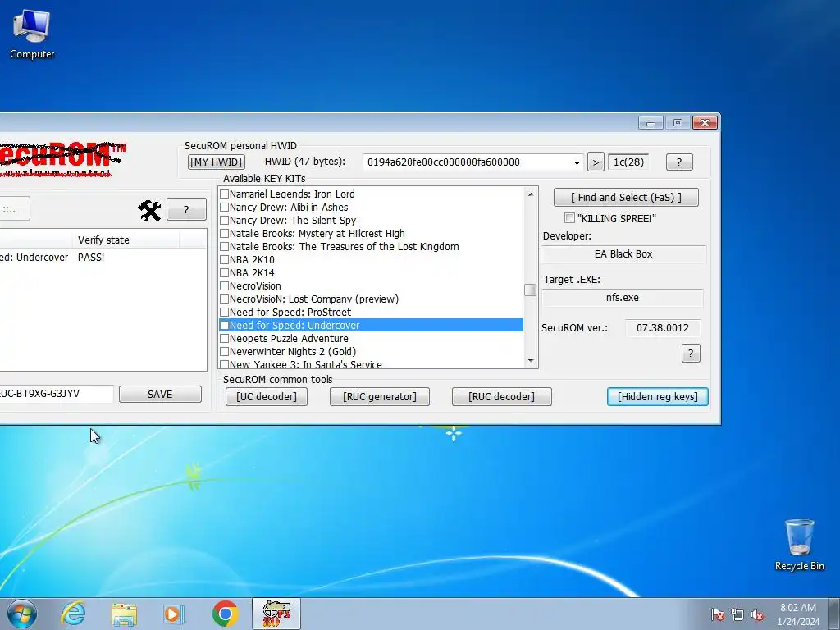Click the 07.38.0012 version field
This screenshot has height=630, width=840.
click(x=663, y=328)
